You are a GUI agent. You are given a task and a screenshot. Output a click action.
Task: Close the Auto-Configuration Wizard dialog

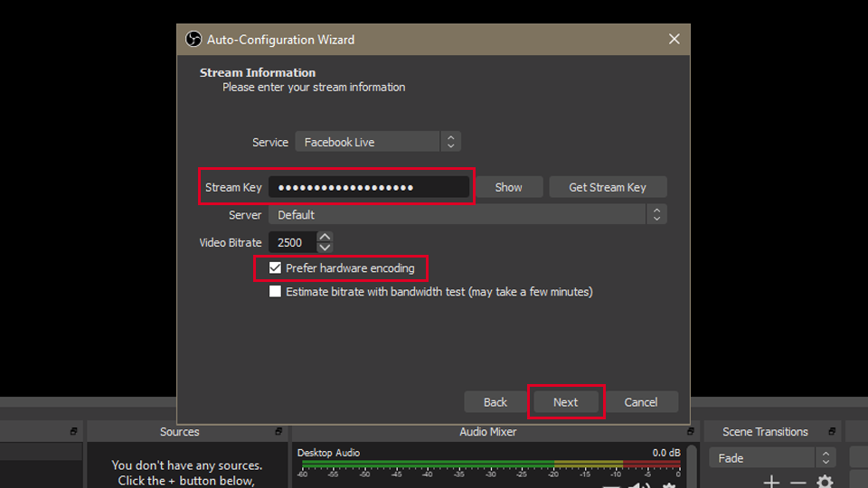coord(674,39)
